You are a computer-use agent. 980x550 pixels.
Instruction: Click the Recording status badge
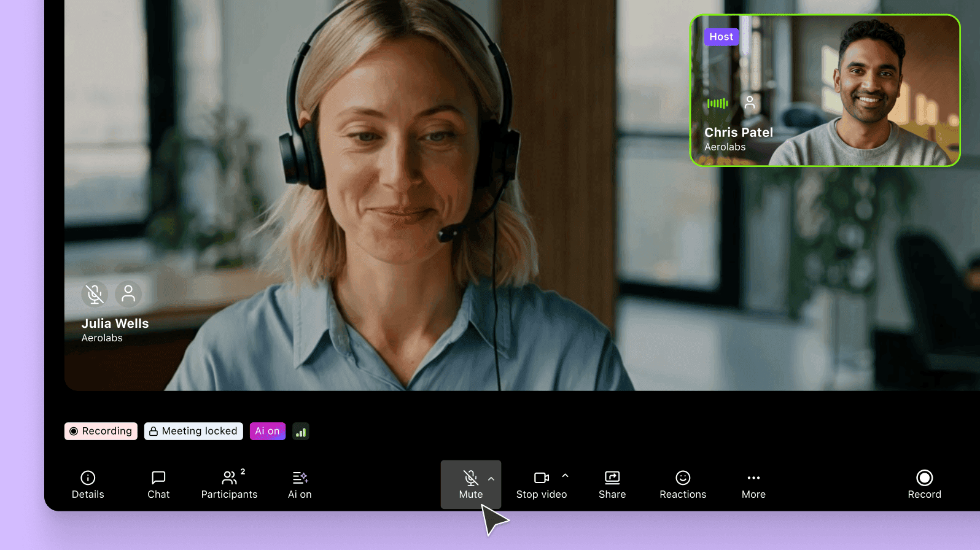tap(101, 432)
